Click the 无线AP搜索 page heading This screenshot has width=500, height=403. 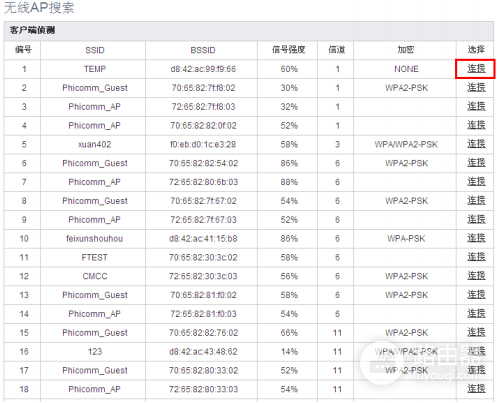pos(39,8)
